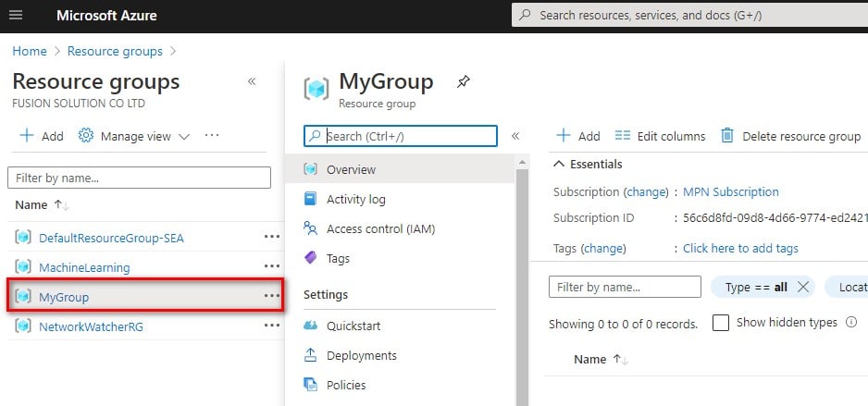Go to Resource groups breadcrumb
Image resolution: width=868 pixels, height=406 pixels.
[x=115, y=51]
